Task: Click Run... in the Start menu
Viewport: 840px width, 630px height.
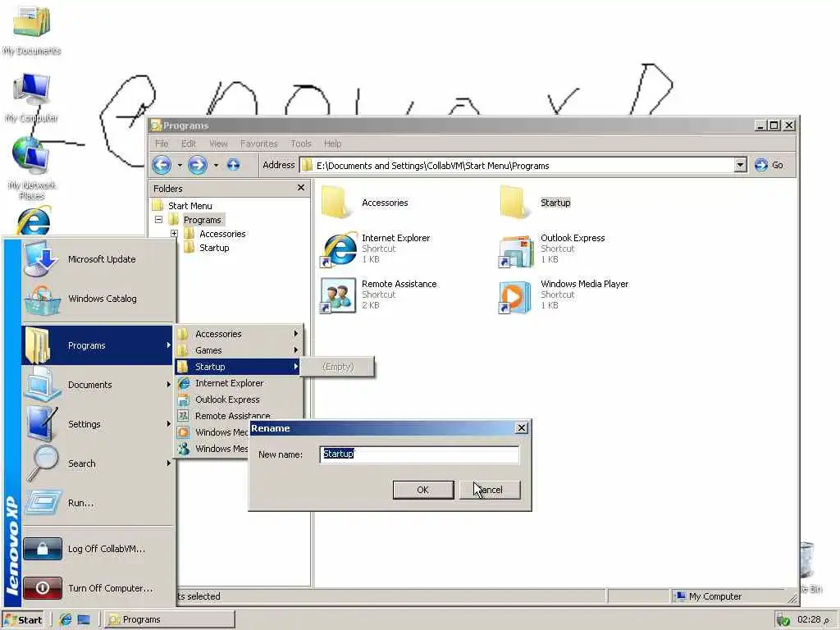Action: point(97,503)
